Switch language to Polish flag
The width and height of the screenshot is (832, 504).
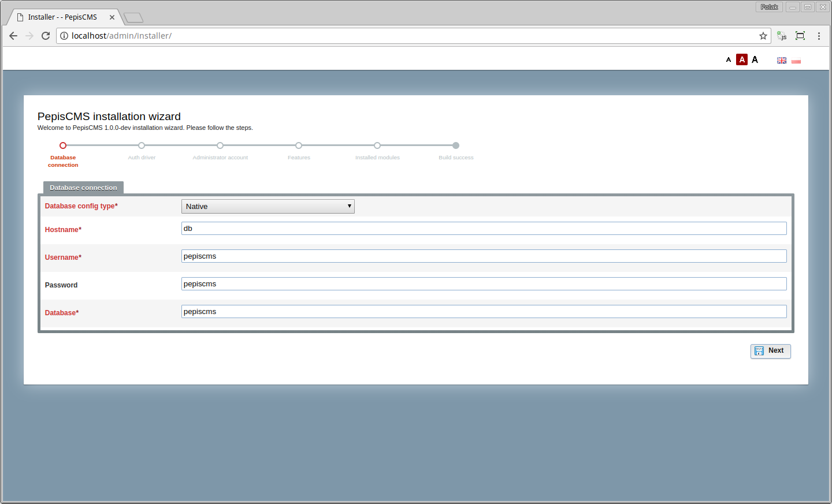[x=796, y=60]
